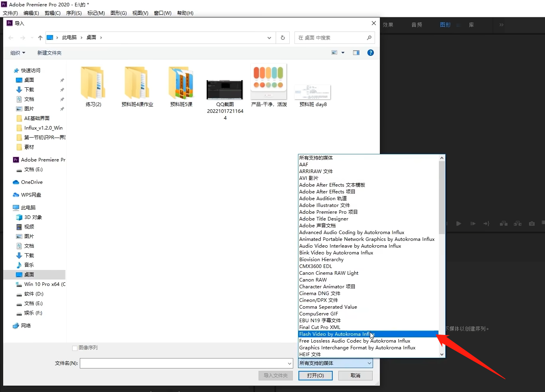Open the 预科班4课作业 folder

(137, 87)
